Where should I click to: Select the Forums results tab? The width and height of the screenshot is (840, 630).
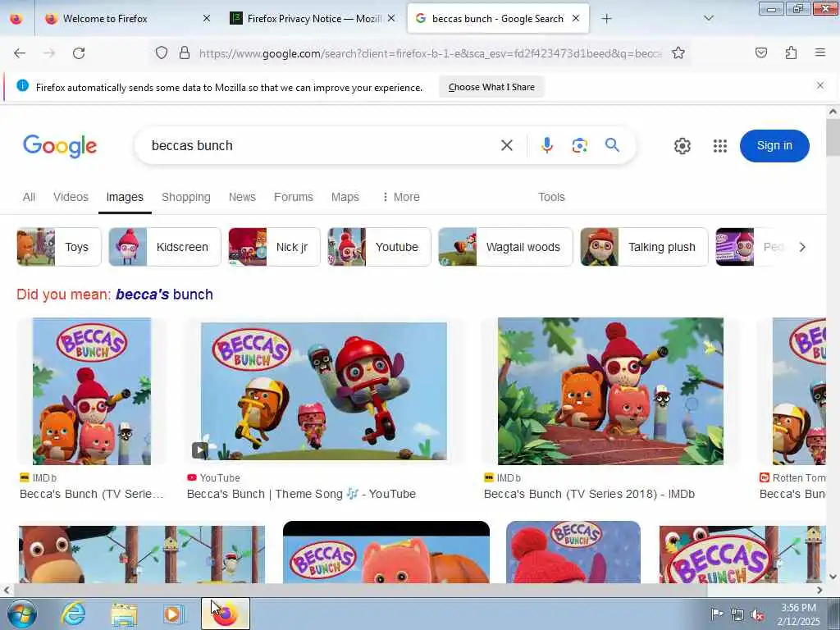[293, 197]
